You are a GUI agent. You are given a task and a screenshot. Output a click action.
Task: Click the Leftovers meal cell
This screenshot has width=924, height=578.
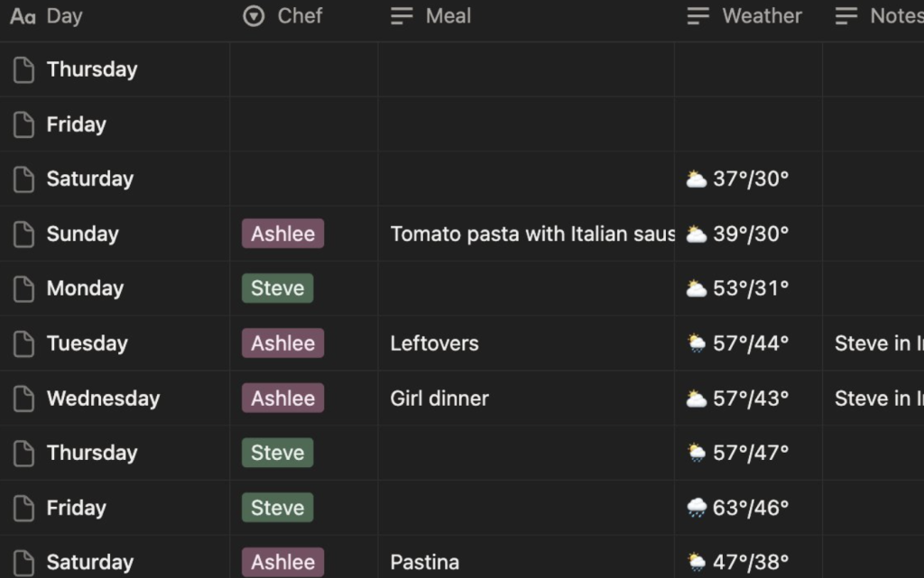point(434,344)
